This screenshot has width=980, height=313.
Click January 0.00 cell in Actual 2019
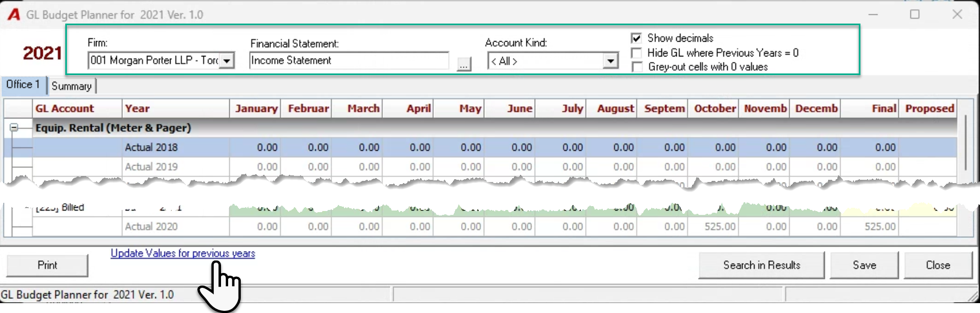[x=255, y=167]
